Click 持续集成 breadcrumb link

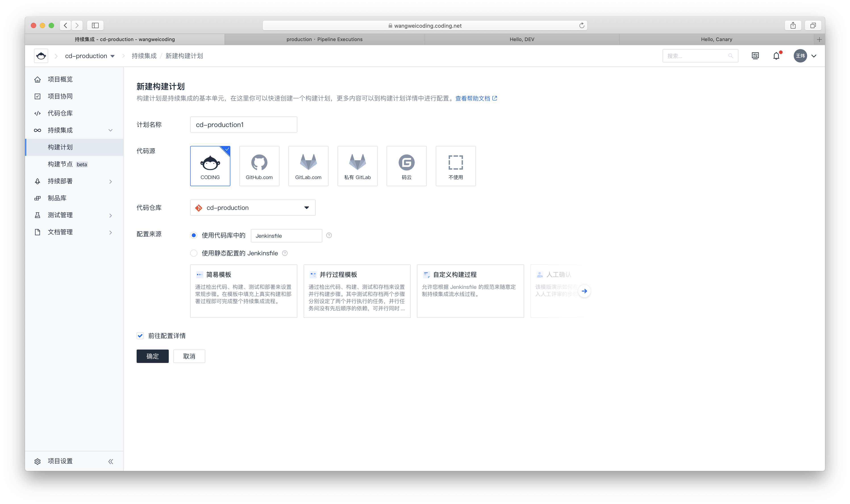tap(144, 56)
